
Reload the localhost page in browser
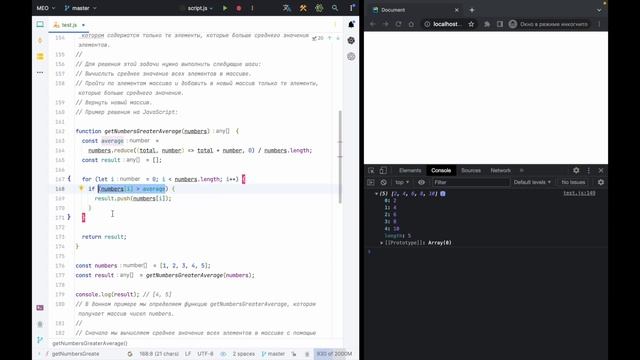398,24
